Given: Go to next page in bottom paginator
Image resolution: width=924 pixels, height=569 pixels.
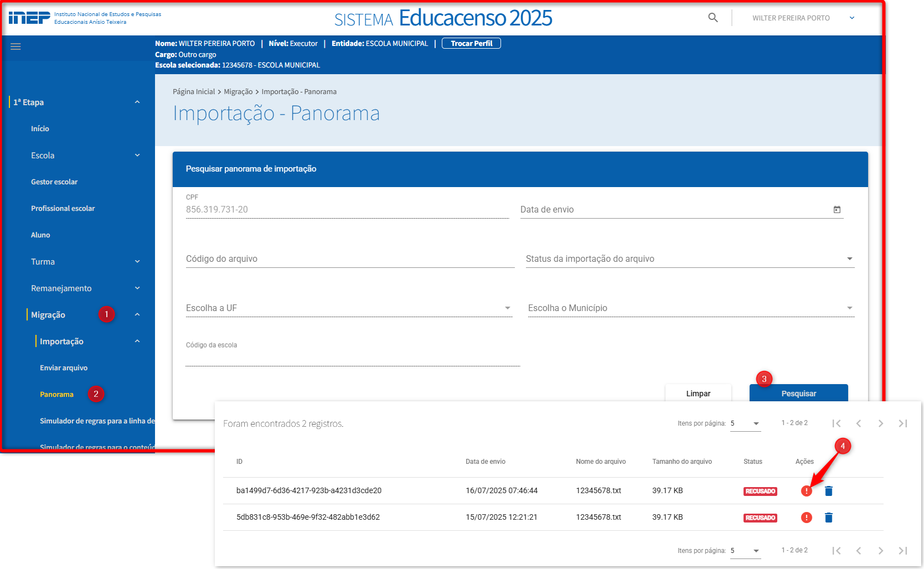Looking at the screenshot, I should pos(881,551).
